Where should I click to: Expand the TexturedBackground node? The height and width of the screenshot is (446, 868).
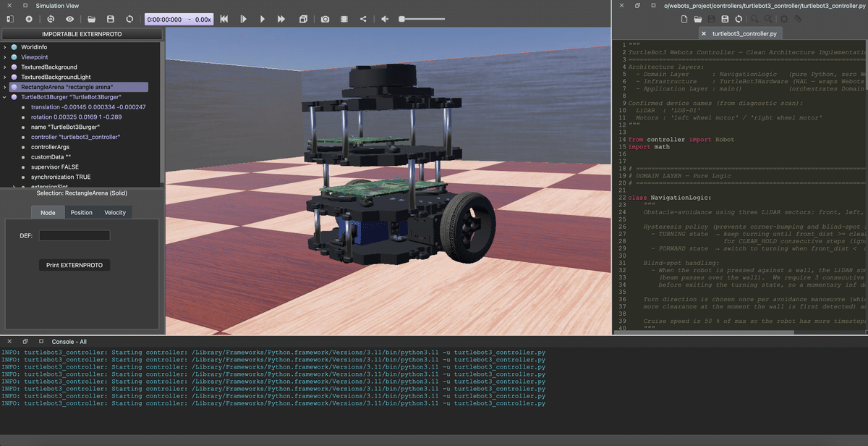(4, 67)
